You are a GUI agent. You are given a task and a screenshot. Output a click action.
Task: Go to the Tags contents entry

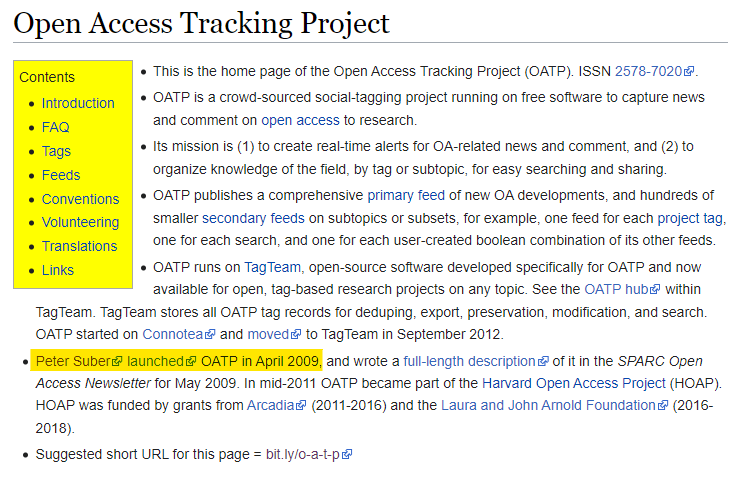56,151
